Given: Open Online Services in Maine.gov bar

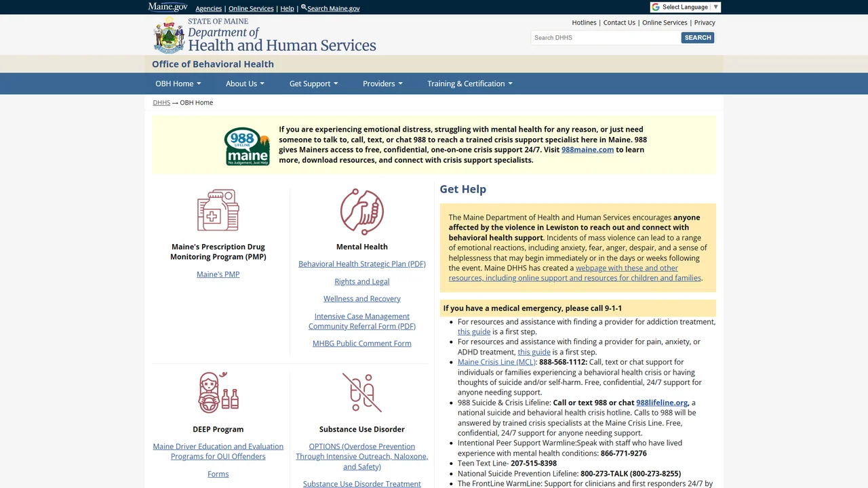Looking at the screenshot, I should point(251,9).
